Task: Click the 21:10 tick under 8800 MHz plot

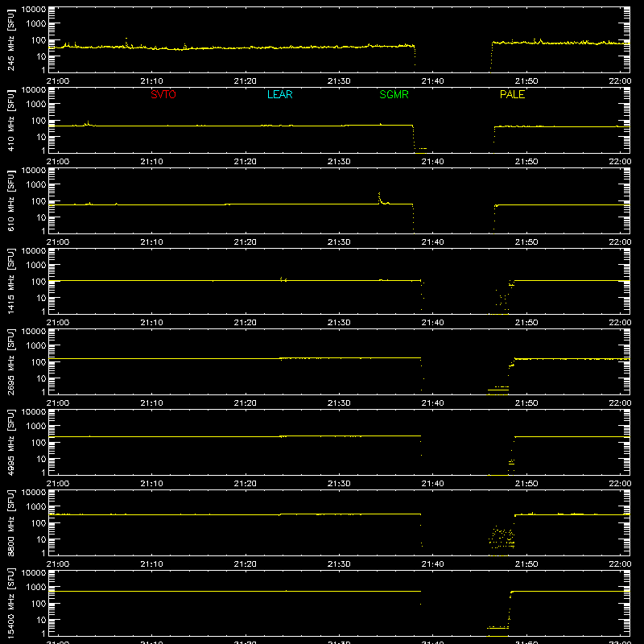Action: click(x=151, y=564)
